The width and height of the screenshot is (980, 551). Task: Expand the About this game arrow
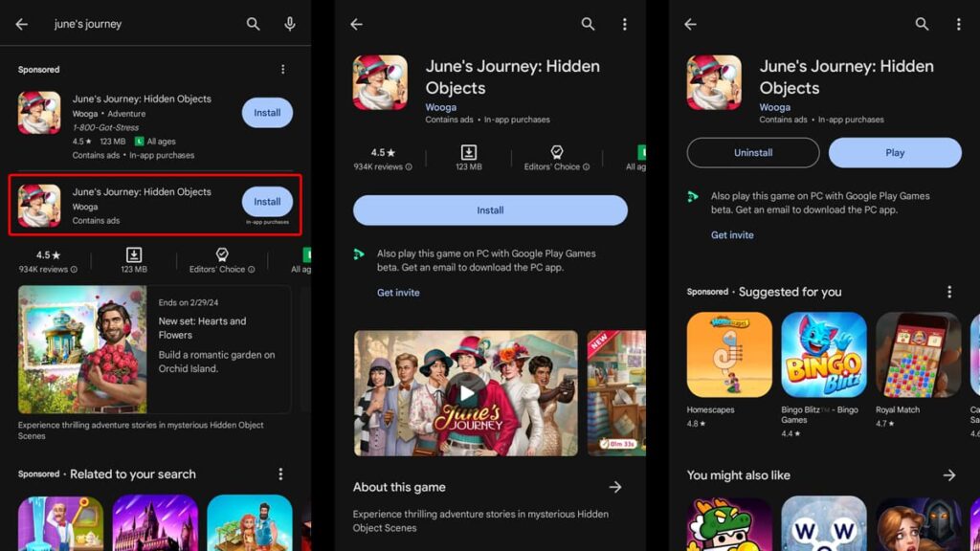(615, 487)
